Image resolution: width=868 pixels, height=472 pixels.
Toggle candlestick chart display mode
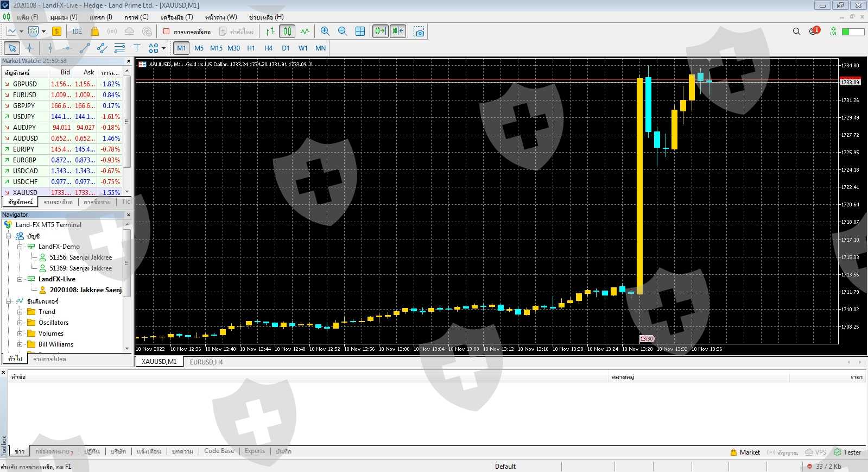click(287, 32)
